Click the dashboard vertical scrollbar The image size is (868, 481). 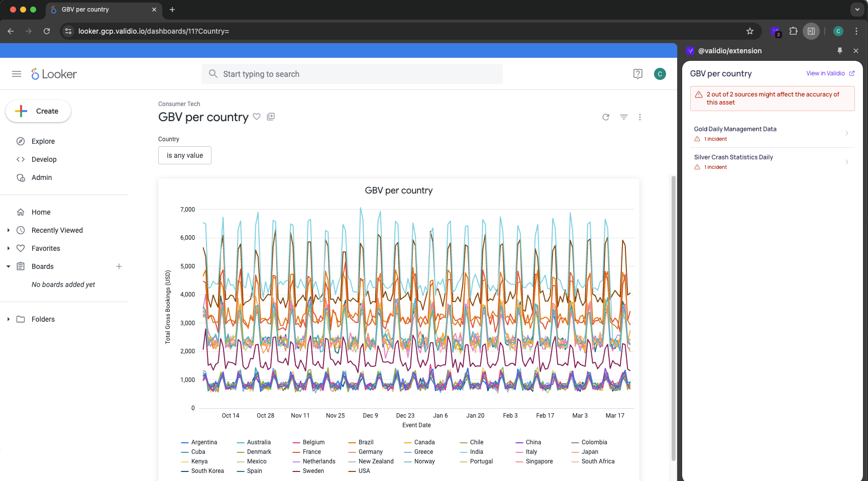[674, 318]
